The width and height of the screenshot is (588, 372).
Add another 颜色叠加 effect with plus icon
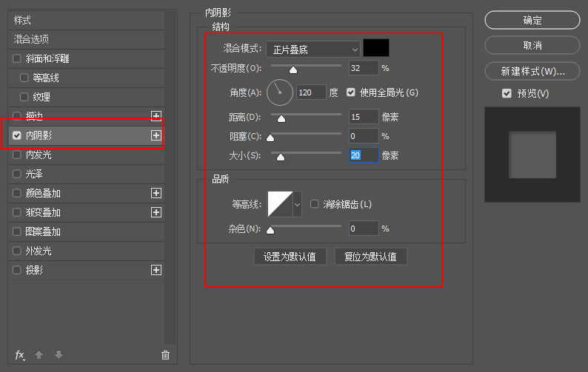[x=156, y=193]
